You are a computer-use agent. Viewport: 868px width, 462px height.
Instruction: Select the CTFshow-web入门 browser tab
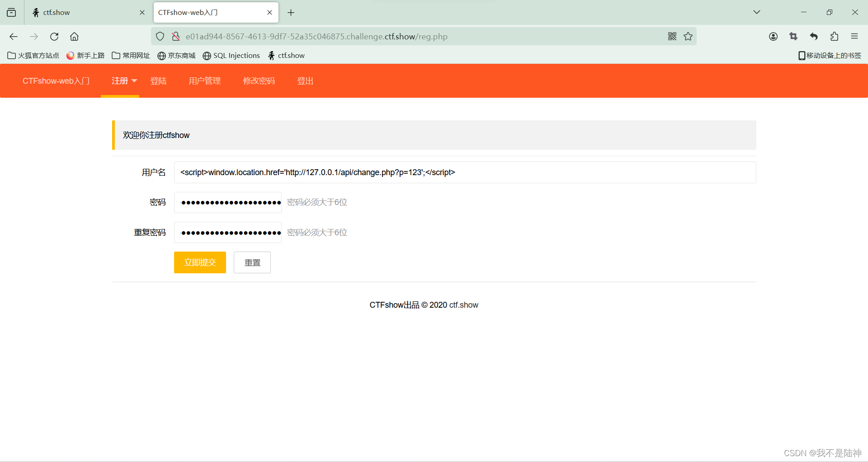tap(216, 13)
